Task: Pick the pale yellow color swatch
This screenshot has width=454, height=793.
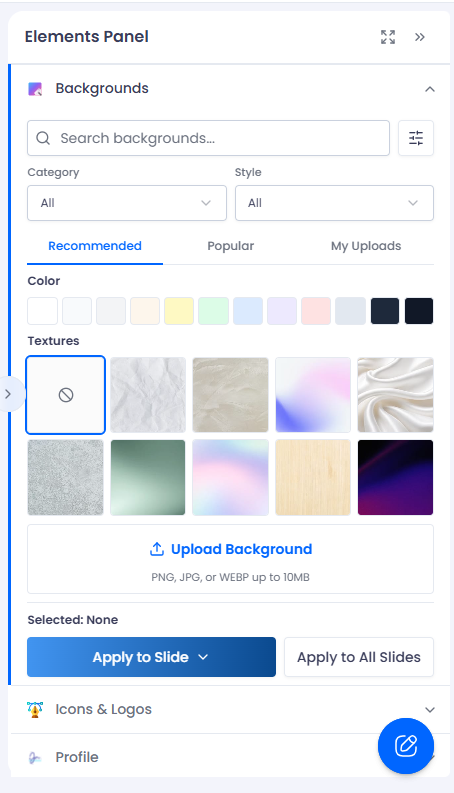Action: [179, 311]
